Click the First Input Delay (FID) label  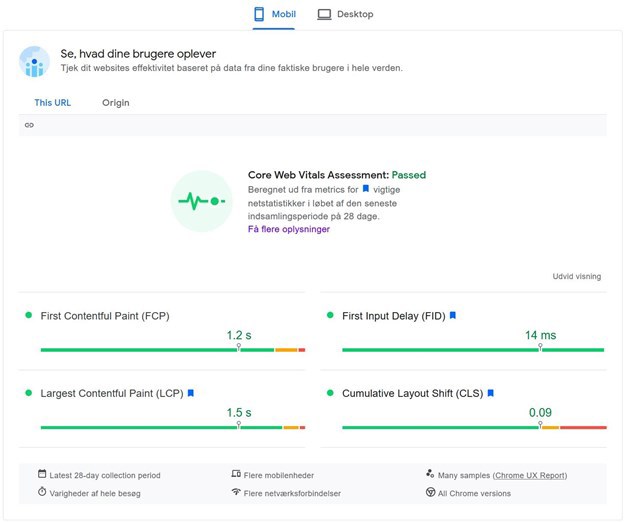tap(393, 316)
